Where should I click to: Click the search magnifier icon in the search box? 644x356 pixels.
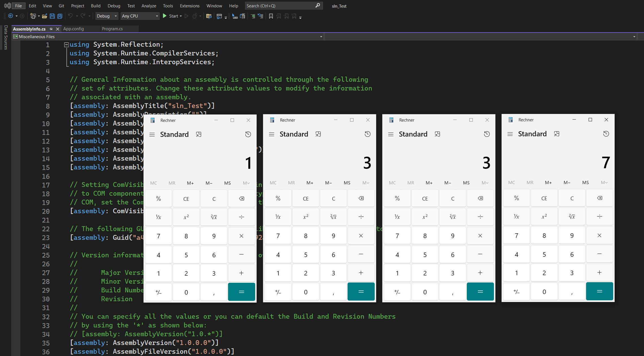pyautogui.click(x=318, y=5)
